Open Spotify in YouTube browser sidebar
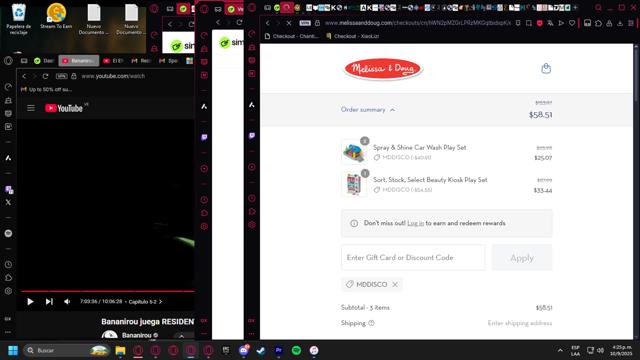The height and width of the screenshot is (360, 640). (8, 233)
